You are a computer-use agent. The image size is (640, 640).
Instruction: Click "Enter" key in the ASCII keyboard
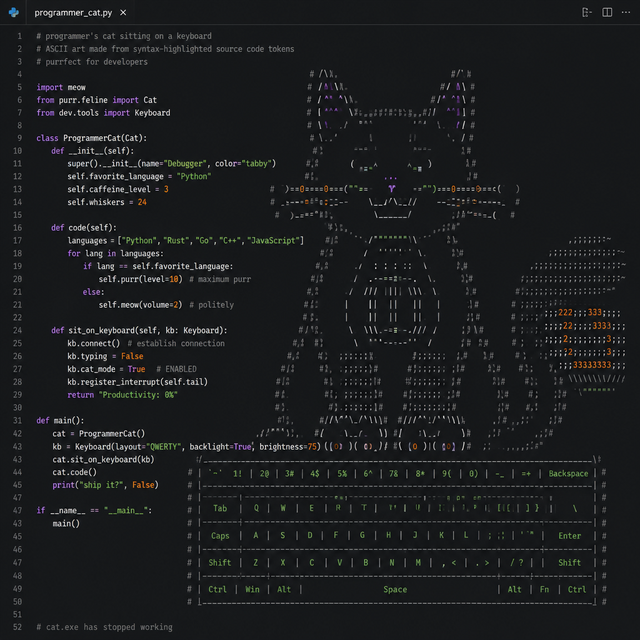tap(569, 536)
